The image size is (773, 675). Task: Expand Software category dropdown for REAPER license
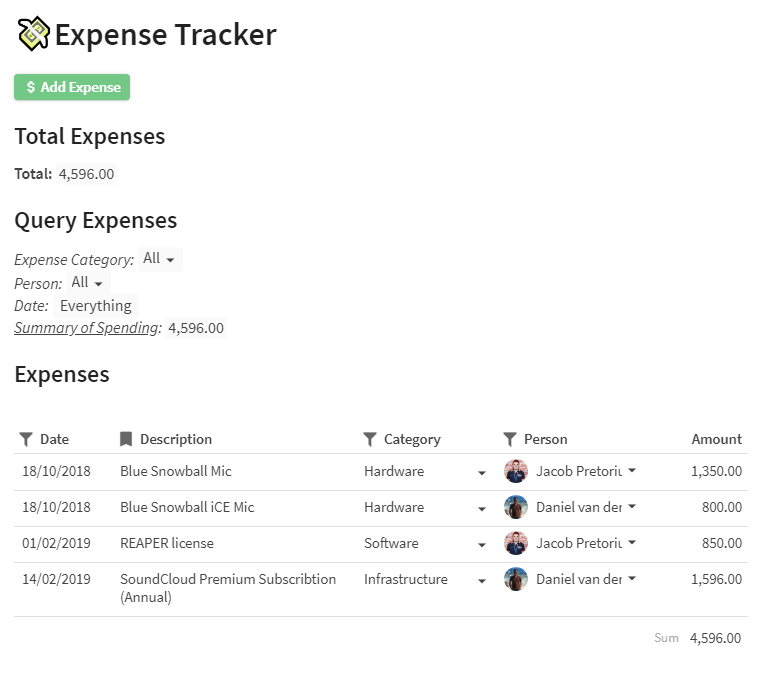(x=482, y=544)
